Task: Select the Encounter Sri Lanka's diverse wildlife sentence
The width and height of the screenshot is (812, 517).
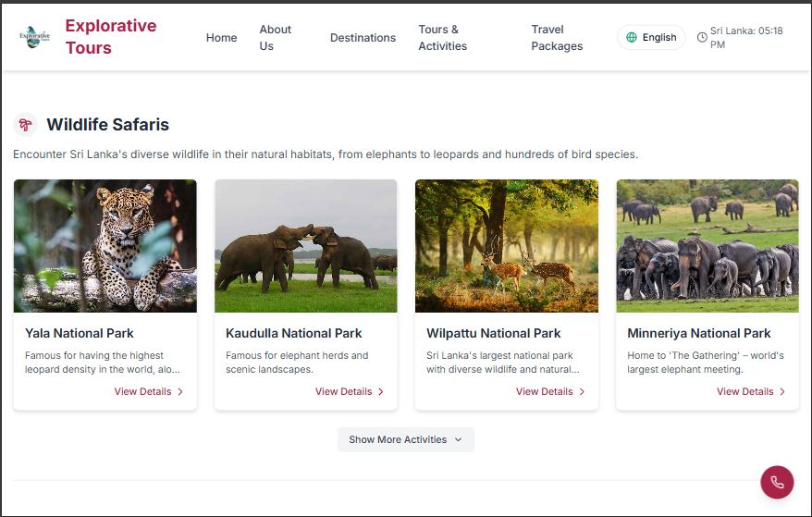Action: pyautogui.click(x=326, y=154)
